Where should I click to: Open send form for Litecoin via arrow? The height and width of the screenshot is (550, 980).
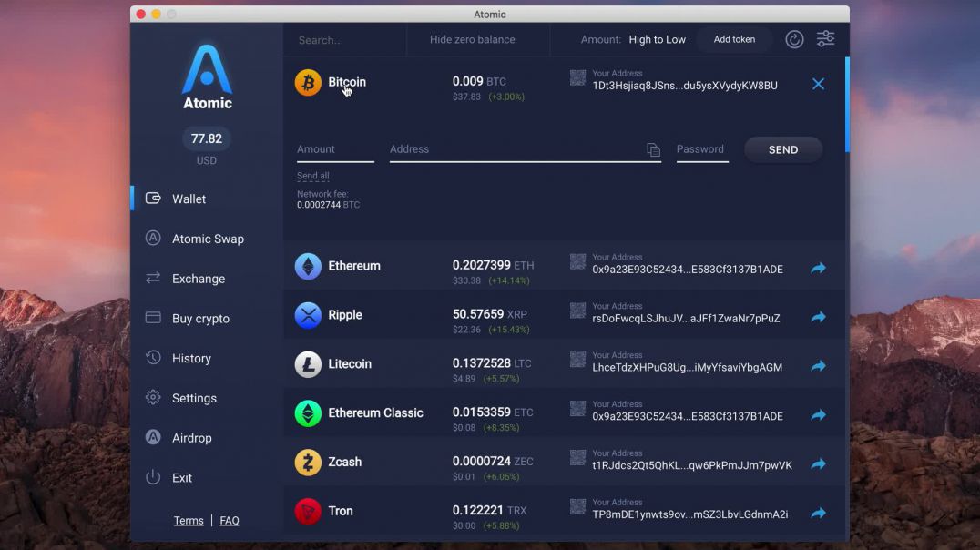818,366
